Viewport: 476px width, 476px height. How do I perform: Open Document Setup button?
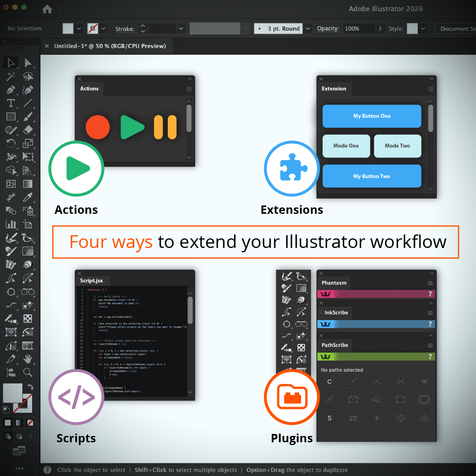click(x=455, y=29)
